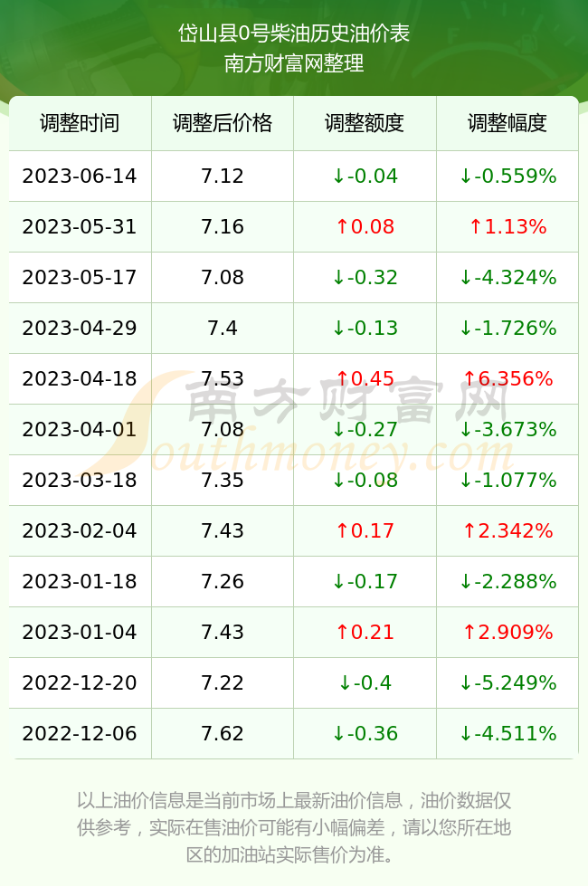This screenshot has height=887, width=588.
Task: Click the ↑0.21 adjustment value
Action: coord(365,632)
